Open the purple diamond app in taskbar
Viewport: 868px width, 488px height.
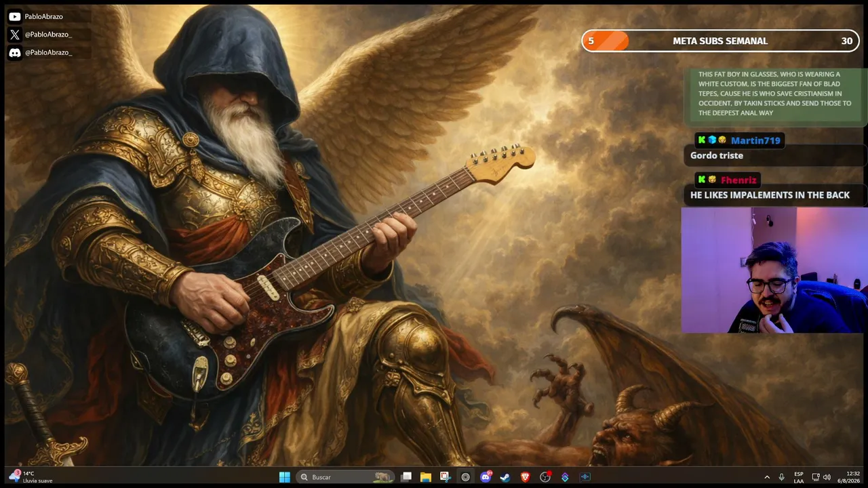565,477
